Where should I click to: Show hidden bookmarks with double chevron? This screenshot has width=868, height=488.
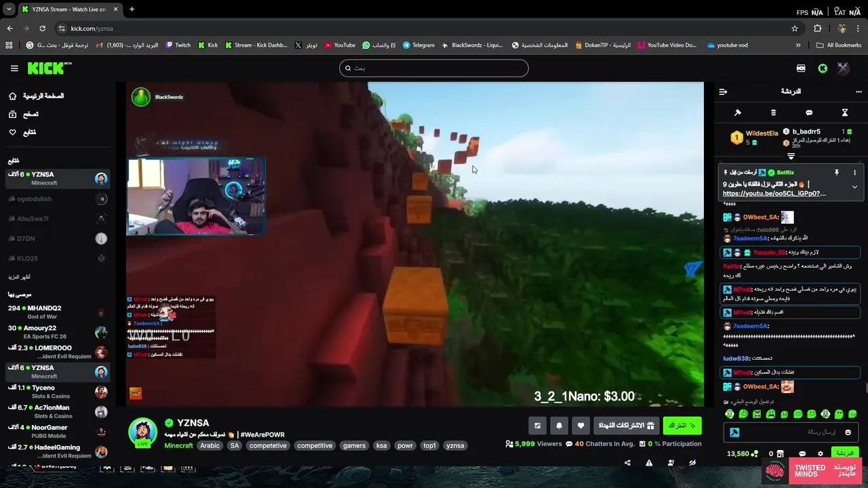[798, 45]
